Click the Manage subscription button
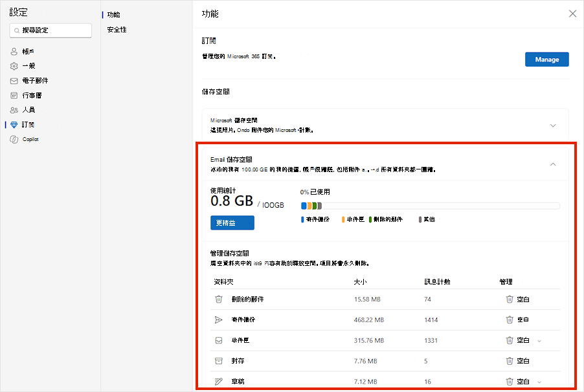The height and width of the screenshot is (392, 584). pyautogui.click(x=546, y=60)
